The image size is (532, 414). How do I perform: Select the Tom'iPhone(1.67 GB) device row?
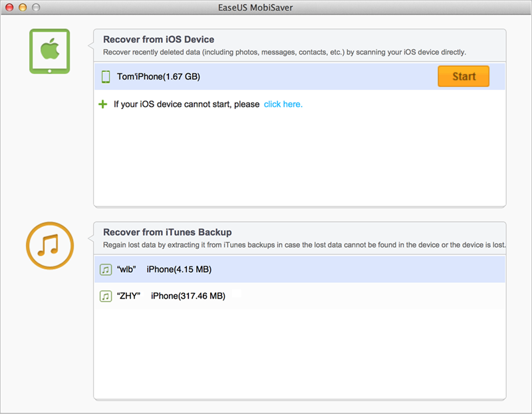[x=266, y=77]
